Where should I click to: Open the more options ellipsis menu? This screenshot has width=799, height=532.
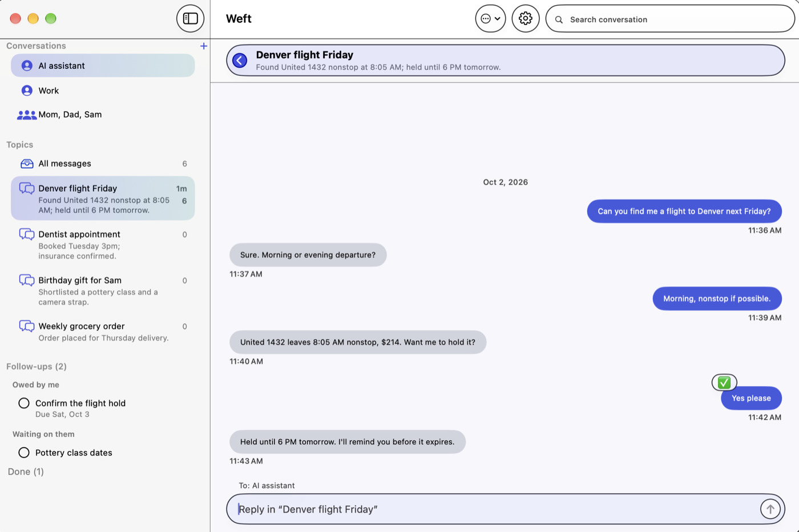click(490, 18)
